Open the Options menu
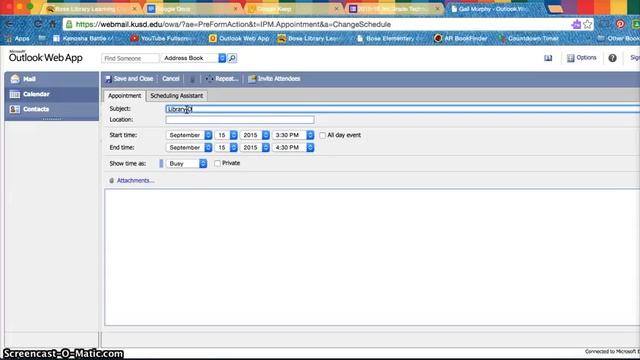The image size is (640, 360). click(x=582, y=58)
